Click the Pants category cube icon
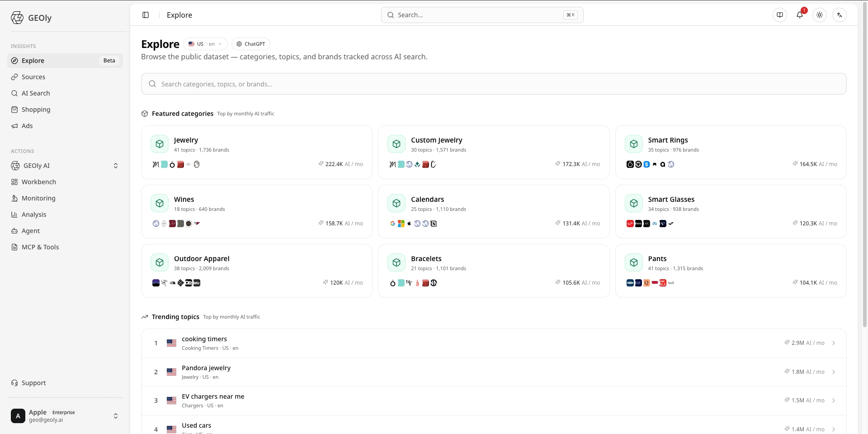 [634, 262]
